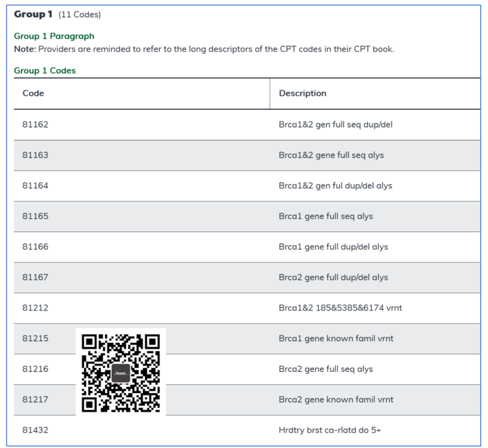Image resolution: width=488 pixels, height=448 pixels.
Task: Select code 81164 cell
Action: pyautogui.click(x=35, y=186)
